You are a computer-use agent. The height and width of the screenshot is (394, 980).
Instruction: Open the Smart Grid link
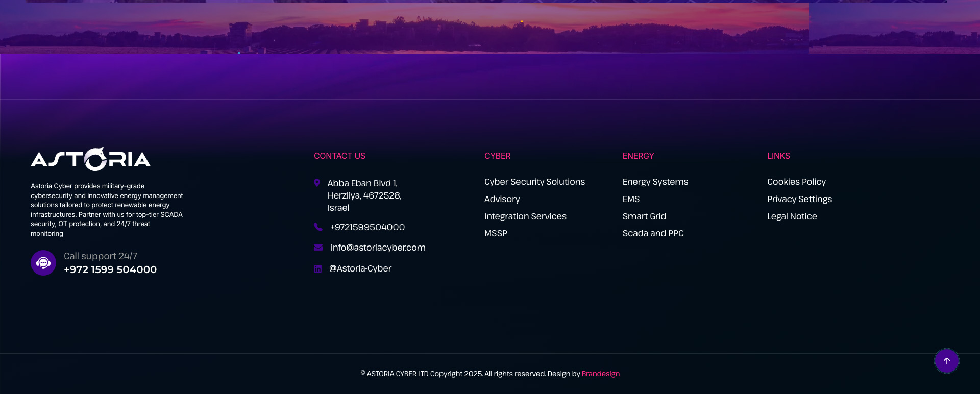click(644, 216)
